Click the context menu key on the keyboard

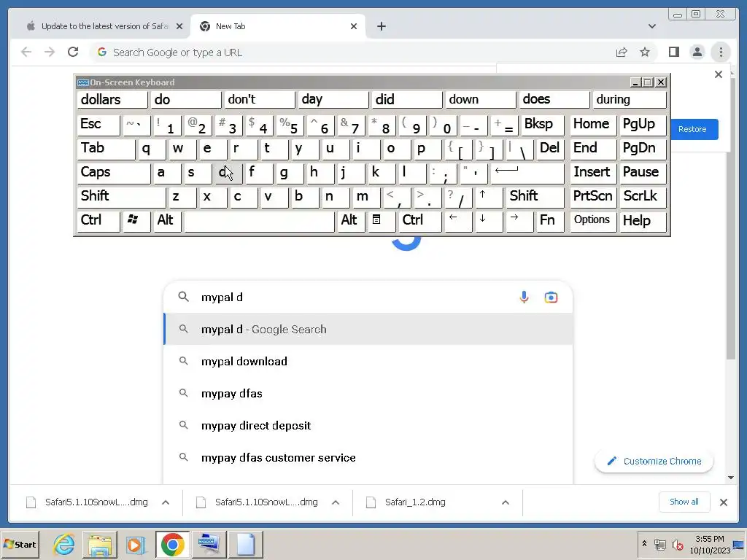381,221
